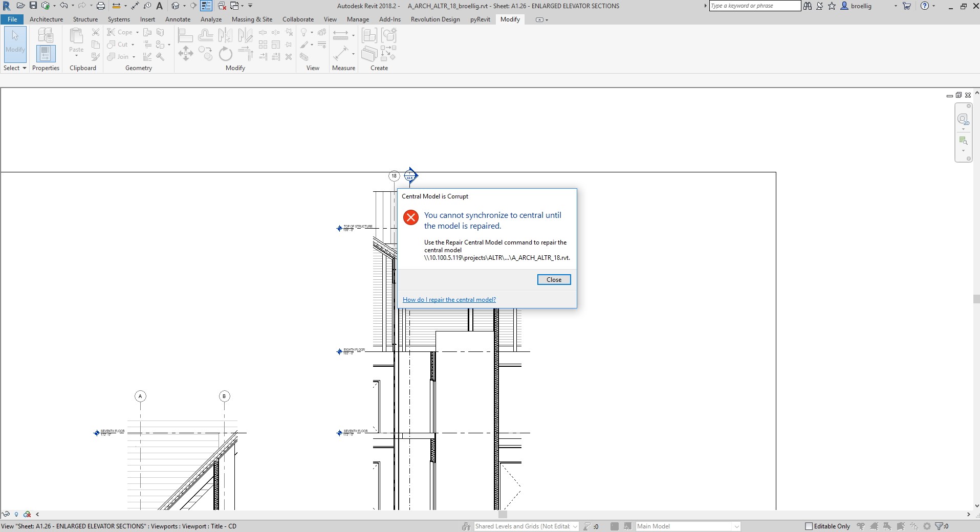Open the Help question mark icon
Viewport: 980px width, 532px height.
(x=924, y=6)
